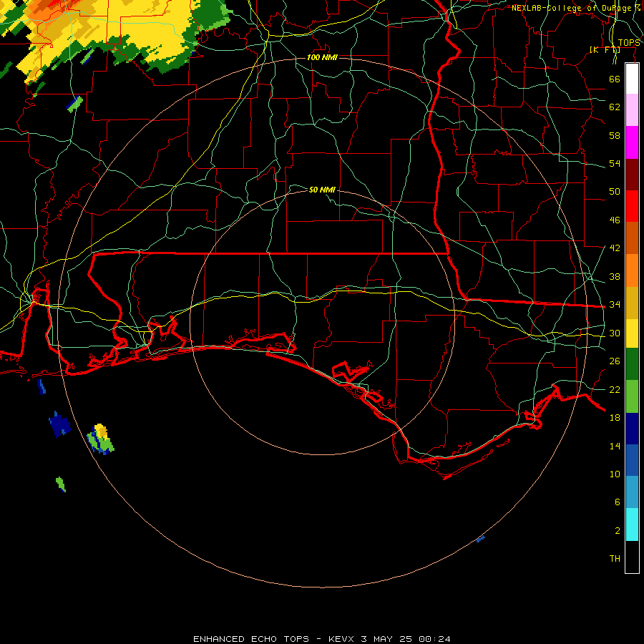Click the navy blue legend swatch
Viewport: 644px width, 644px height.
tap(632, 429)
